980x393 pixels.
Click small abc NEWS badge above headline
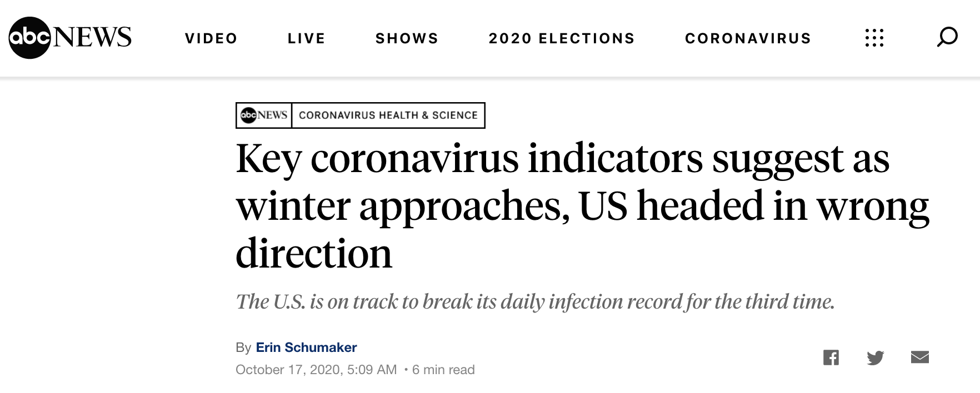pos(264,115)
